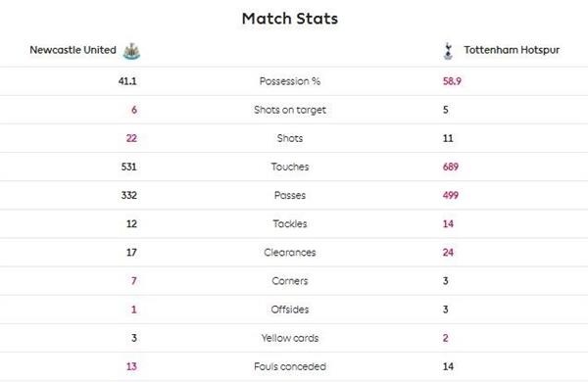Select the Offsides stat label

tap(290, 310)
